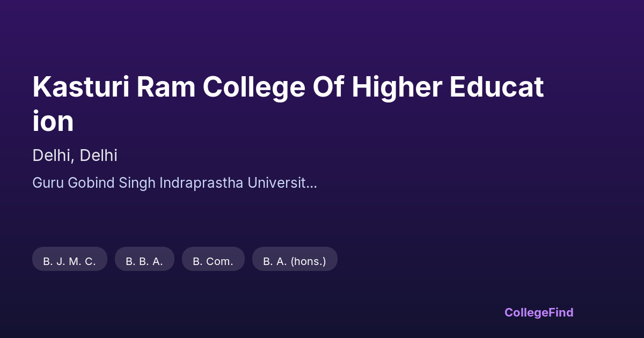Image resolution: width=644 pixels, height=338 pixels.
Task: Click the word 'Kasturi' in the title
Action: click(x=80, y=87)
